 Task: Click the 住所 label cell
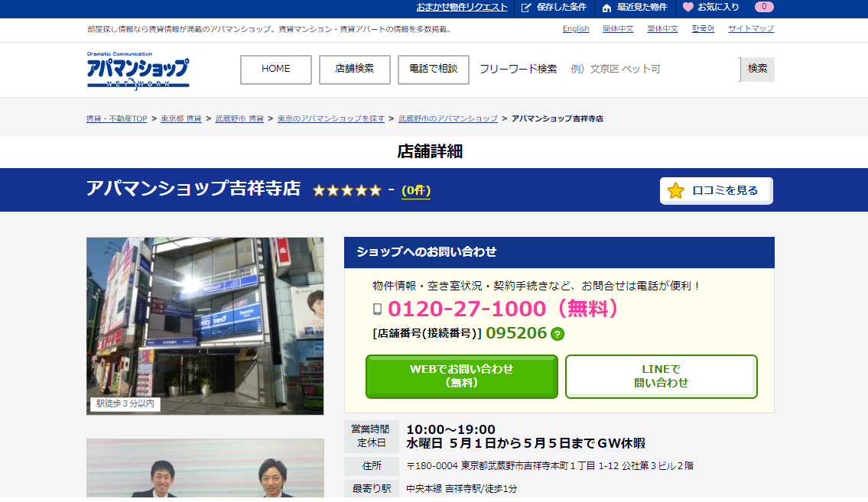pos(371,466)
